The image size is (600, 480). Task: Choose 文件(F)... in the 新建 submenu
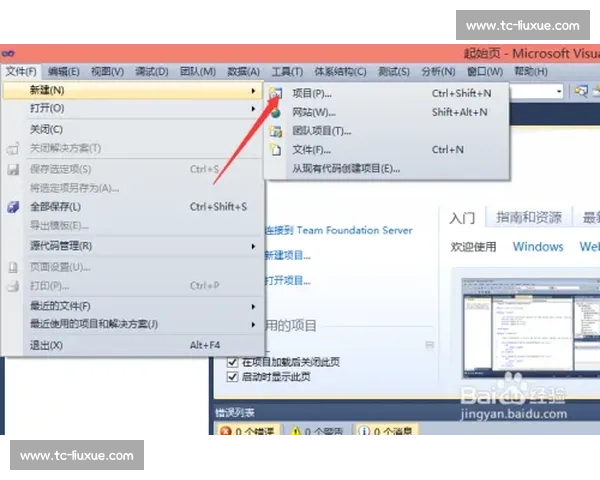pyautogui.click(x=386, y=150)
